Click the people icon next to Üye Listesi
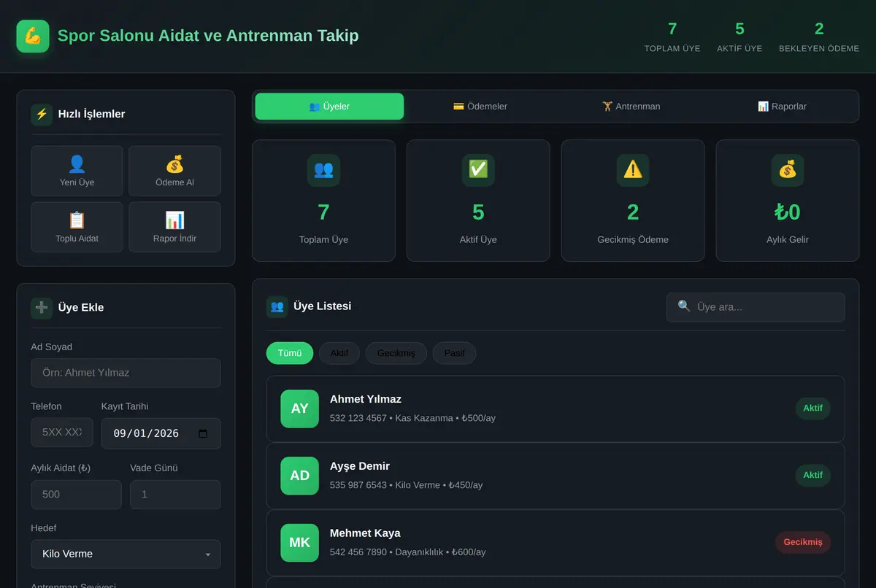This screenshot has width=876, height=588. click(x=277, y=306)
